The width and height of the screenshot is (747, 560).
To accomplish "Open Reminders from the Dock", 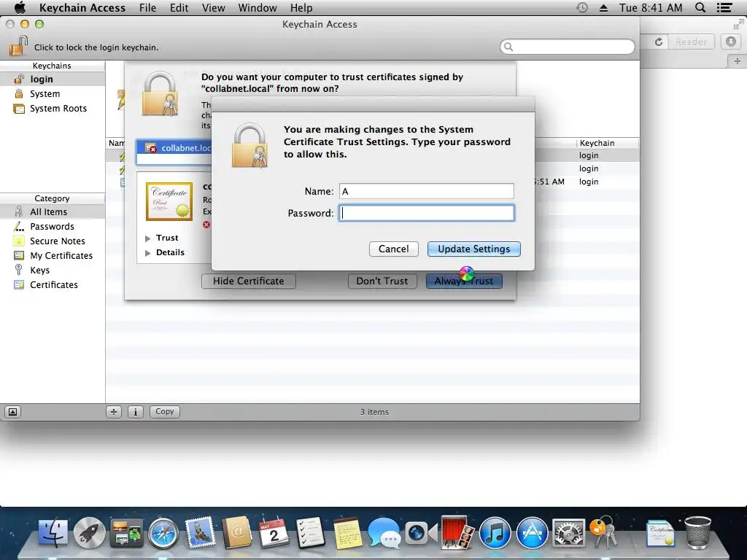I will pyautogui.click(x=310, y=532).
